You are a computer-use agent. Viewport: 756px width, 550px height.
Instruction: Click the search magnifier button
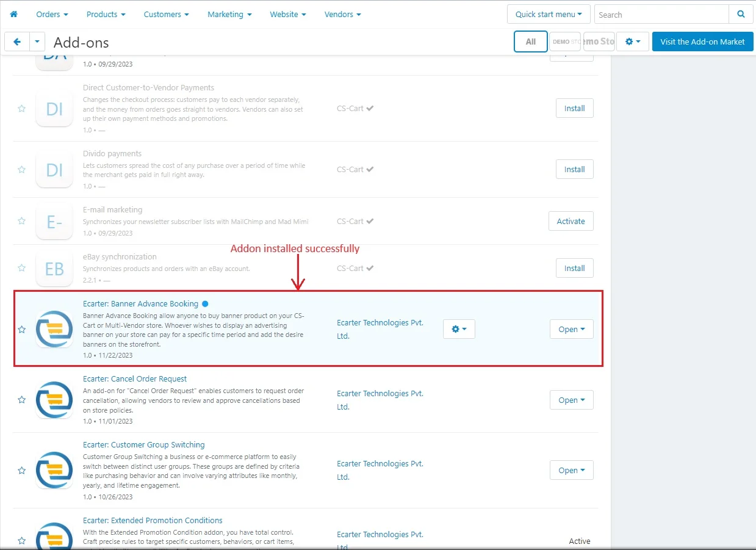(x=741, y=15)
